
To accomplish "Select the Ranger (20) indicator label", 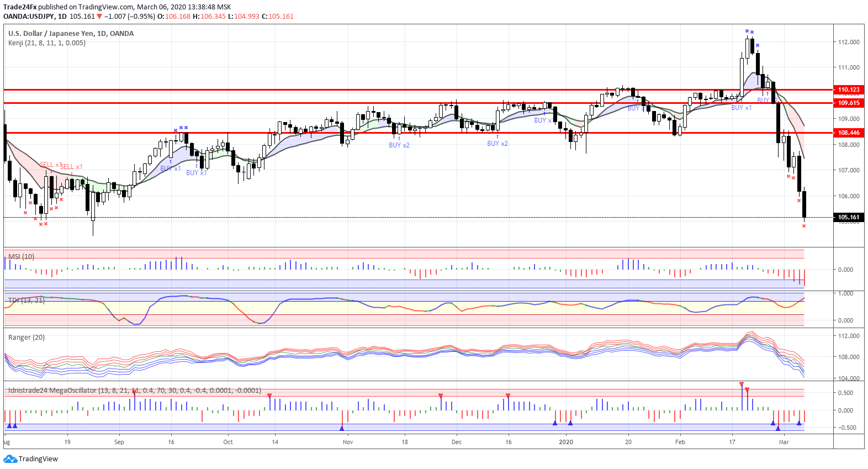I will (27, 338).
